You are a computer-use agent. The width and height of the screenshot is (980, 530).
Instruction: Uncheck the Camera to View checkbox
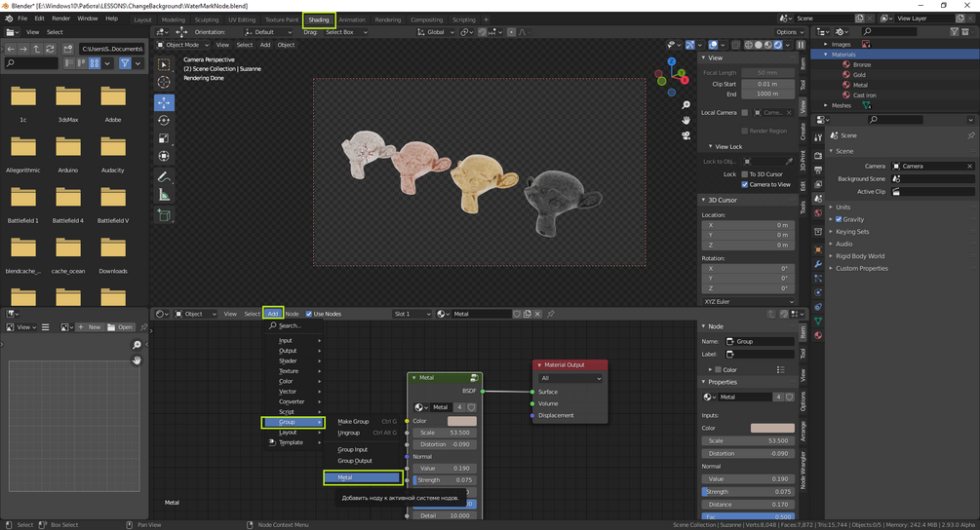pyautogui.click(x=745, y=184)
